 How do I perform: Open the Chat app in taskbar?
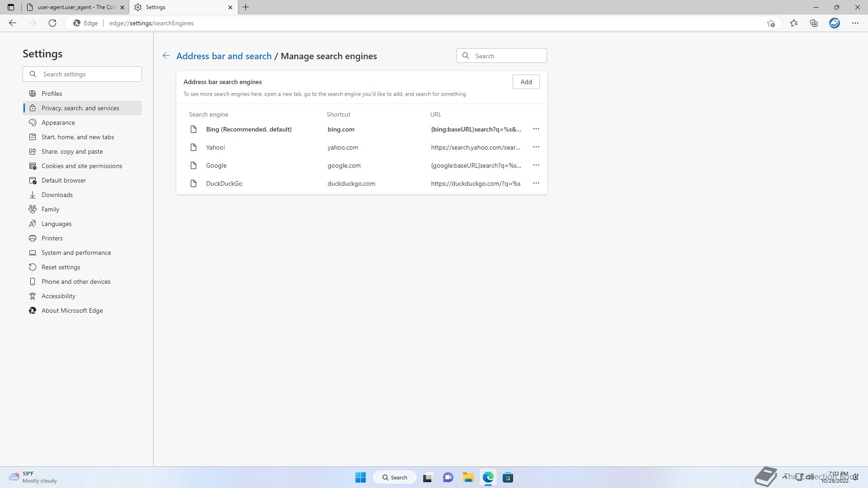[x=448, y=478]
